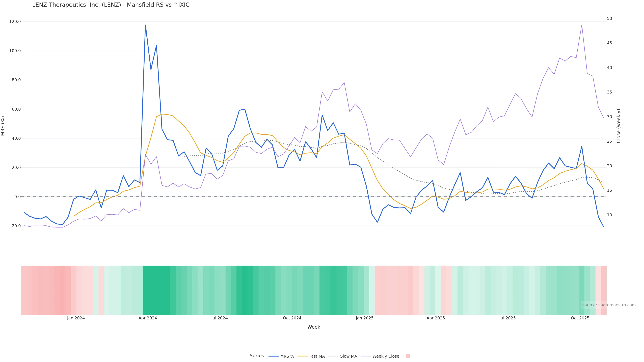The height and width of the screenshot is (362, 644).
Task: Select the 'Week' x-axis title
Action: pyautogui.click(x=313, y=327)
